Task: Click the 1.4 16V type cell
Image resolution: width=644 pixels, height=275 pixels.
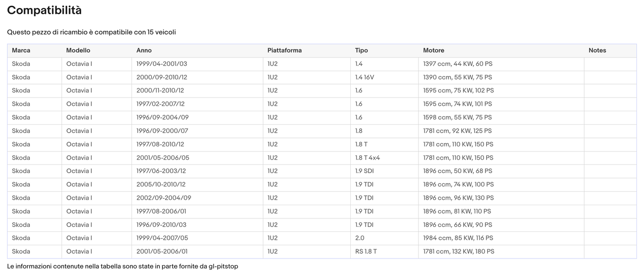Action: [x=365, y=77]
